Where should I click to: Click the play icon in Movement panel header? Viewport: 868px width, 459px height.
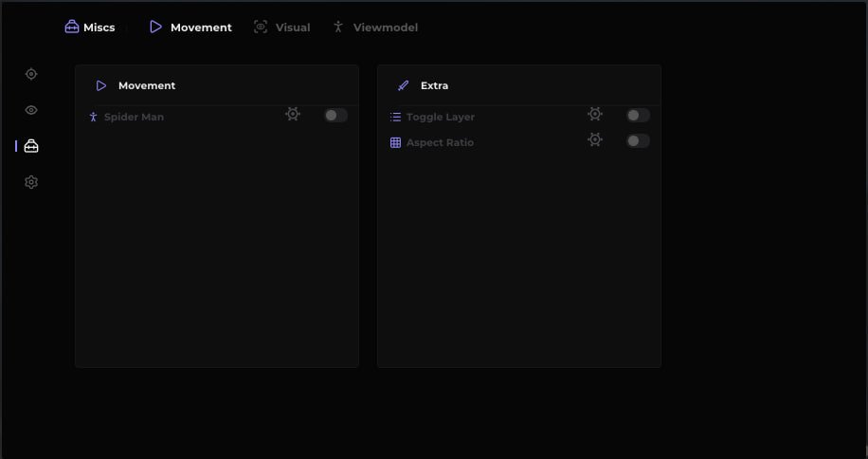pyautogui.click(x=101, y=85)
